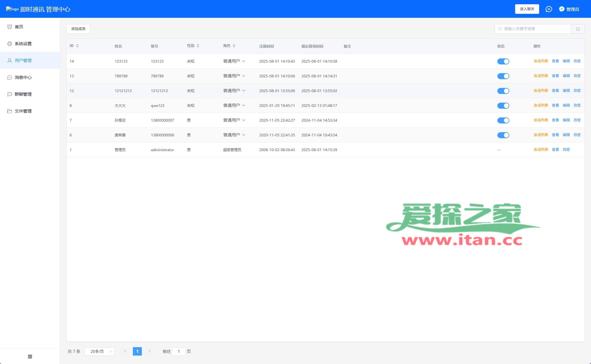Switch off status for user 大大大

503,106
